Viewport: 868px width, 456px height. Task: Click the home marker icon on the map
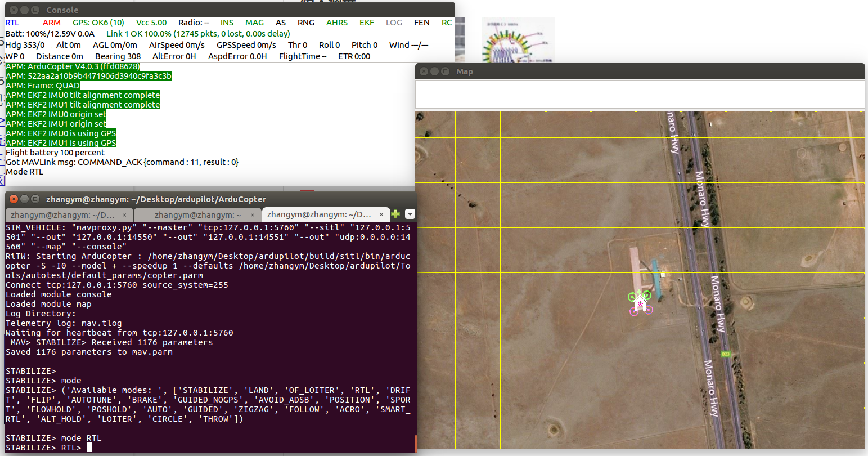coord(640,304)
